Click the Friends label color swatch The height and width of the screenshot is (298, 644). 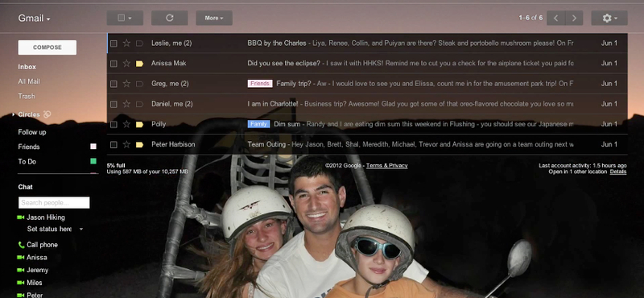click(x=93, y=147)
